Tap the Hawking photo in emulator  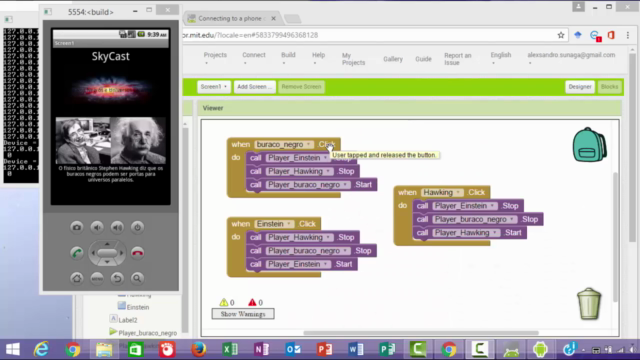(83, 140)
